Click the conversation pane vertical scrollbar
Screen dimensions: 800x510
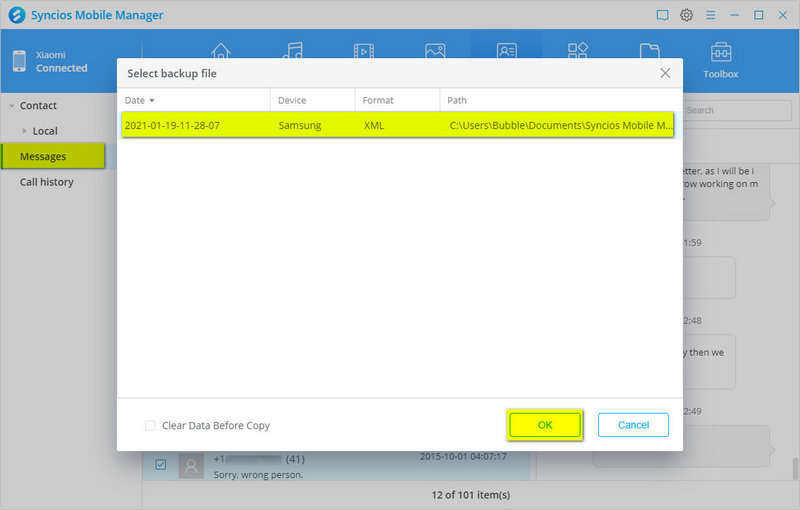pos(795,469)
